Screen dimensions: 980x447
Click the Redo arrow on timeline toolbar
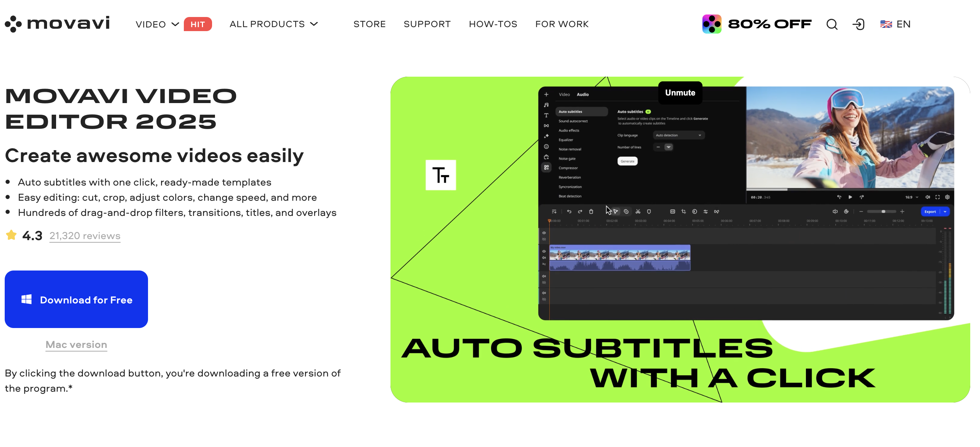580,212
